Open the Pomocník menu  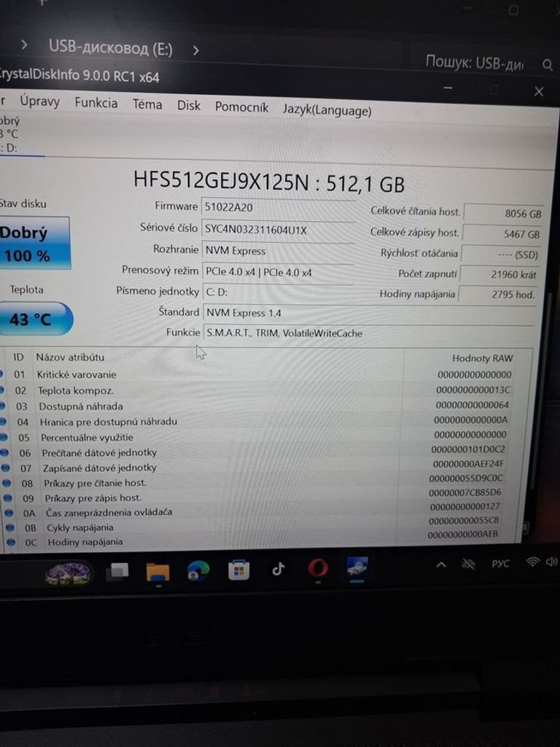pyautogui.click(x=241, y=107)
